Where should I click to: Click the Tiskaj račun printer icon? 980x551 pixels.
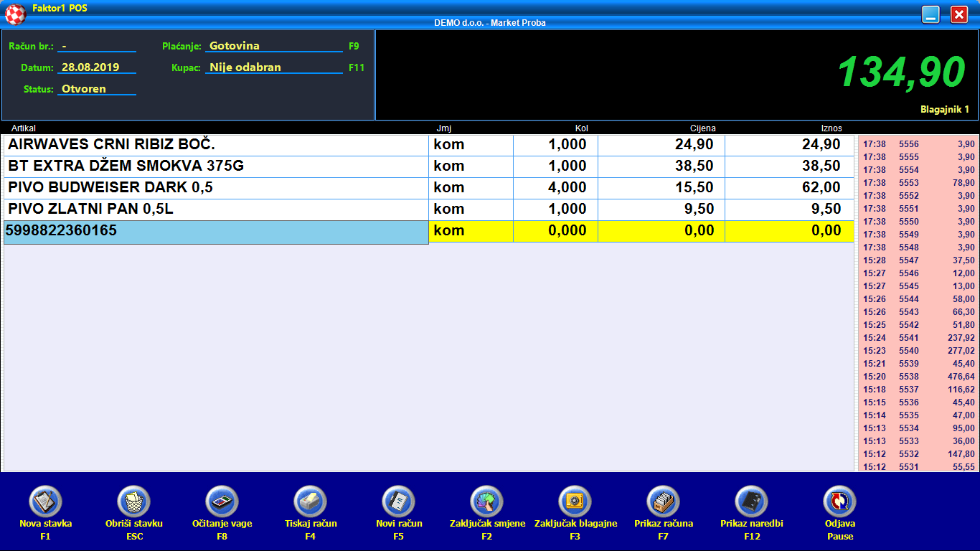click(x=311, y=501)
